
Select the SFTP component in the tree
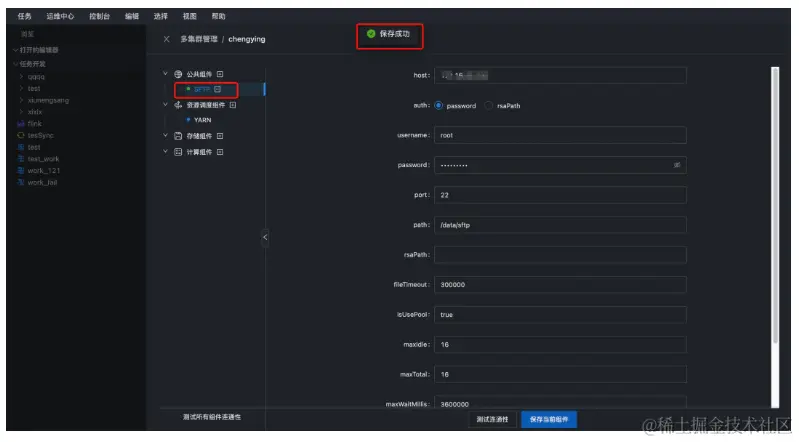[202, 89]
